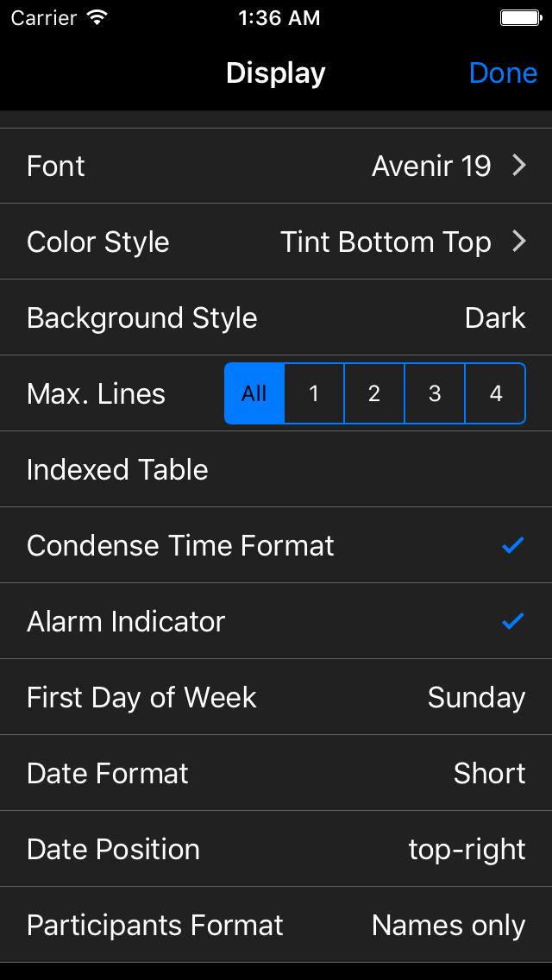This screenshot has height=980, width=552.
Task: Expand Color Style chevron
Action: (x=518, y=242)
